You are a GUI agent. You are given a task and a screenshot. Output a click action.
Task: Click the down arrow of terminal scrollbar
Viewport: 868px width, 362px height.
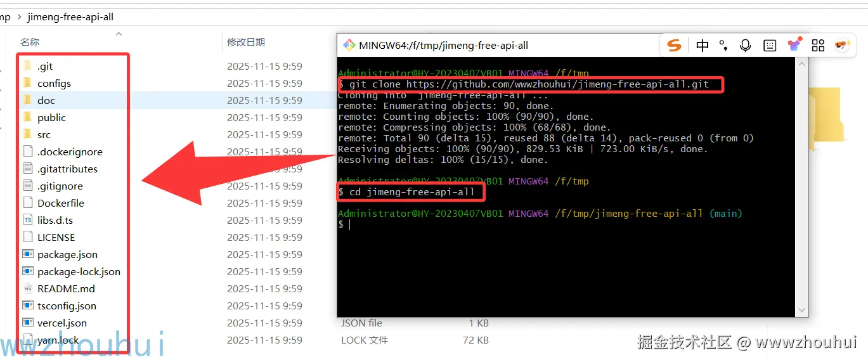coord(802,311)
